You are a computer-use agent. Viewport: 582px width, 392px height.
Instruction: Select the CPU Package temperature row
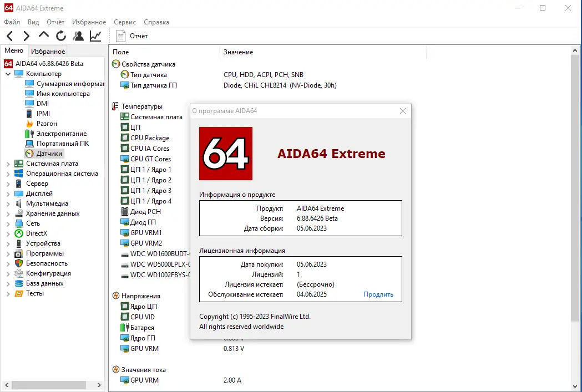(145, 138)
